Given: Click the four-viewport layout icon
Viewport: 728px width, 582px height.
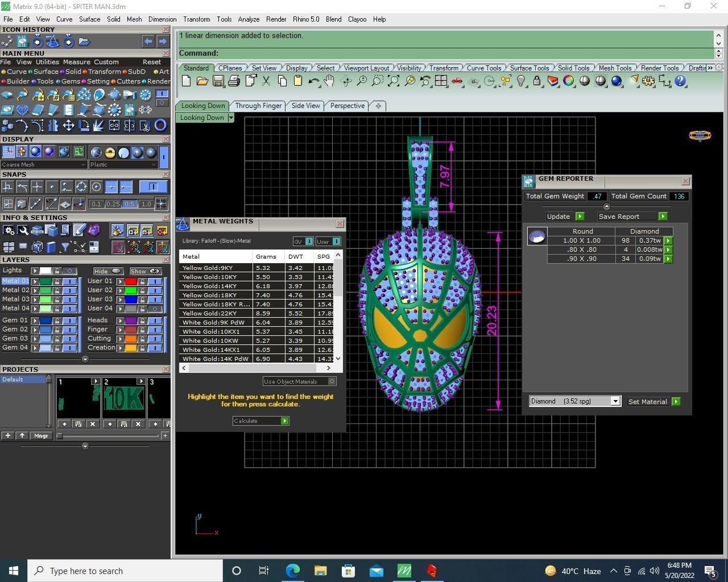Looking at the screenshot, I should point(441,81).
